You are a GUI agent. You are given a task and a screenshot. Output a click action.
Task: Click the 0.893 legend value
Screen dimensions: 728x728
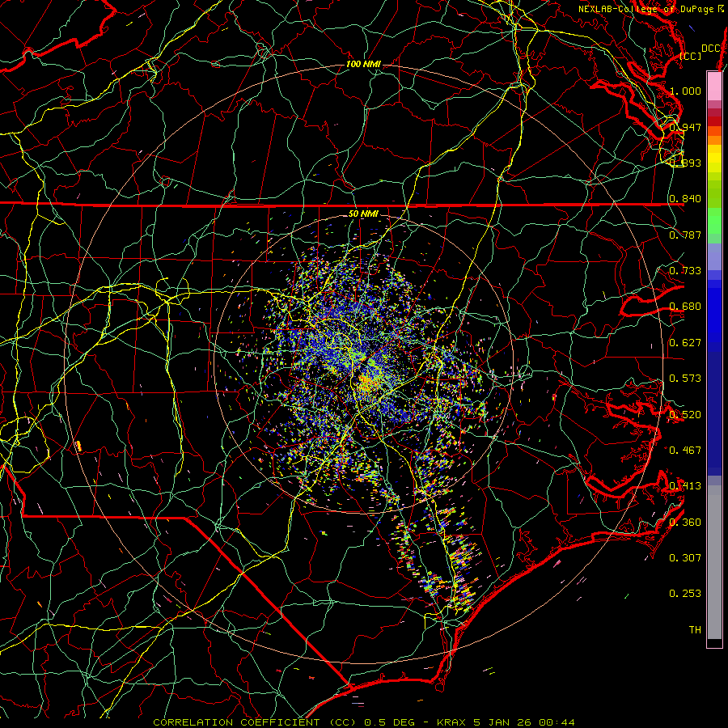(x=685, y=163)
